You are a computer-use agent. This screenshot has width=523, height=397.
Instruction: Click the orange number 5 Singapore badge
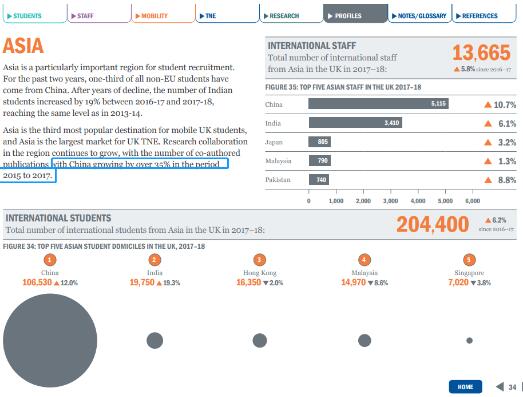(x=469, y=260)
